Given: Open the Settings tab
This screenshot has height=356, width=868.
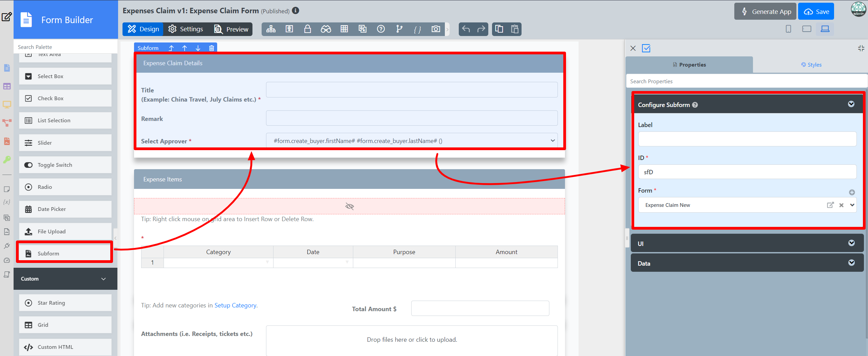Looking at the screenshot, I should click(186, 29).
